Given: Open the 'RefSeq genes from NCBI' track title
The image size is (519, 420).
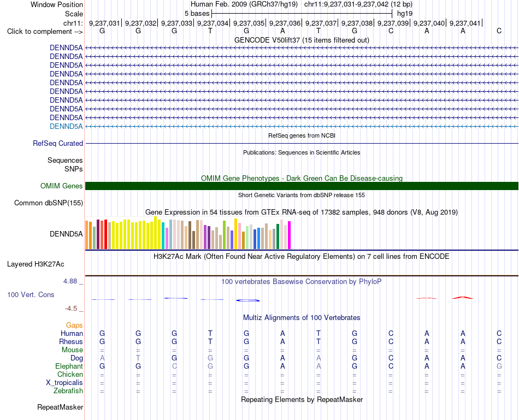Looking at the screenshot, I should 302,135.
